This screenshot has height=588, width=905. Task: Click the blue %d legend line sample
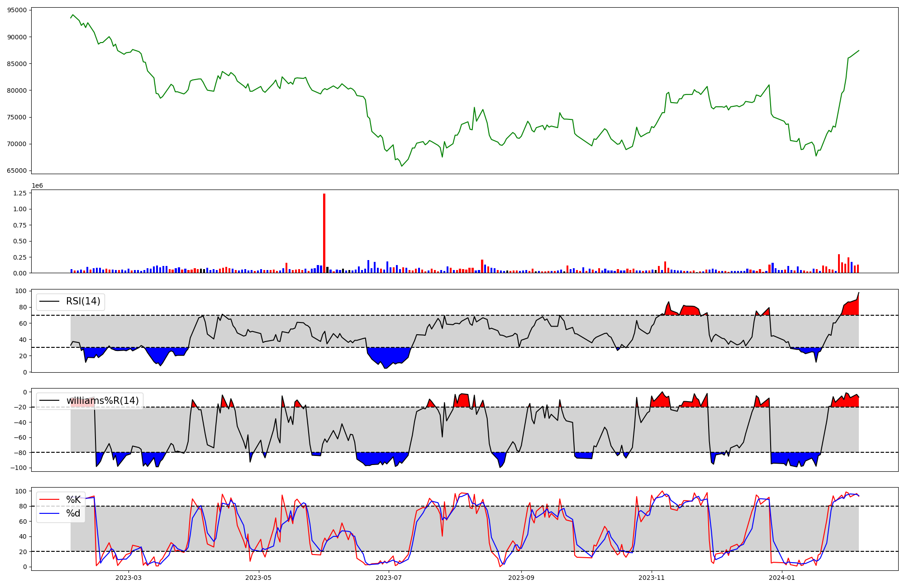click(x=50, y=513)
